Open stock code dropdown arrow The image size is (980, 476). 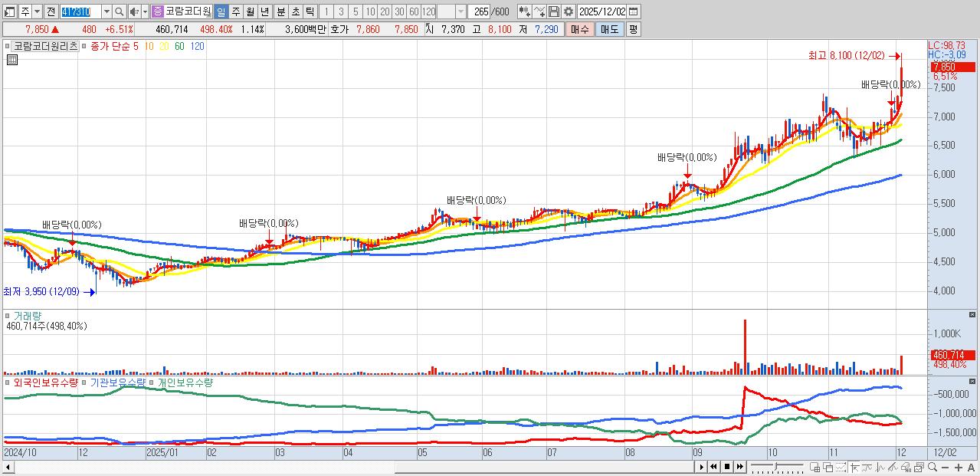107,11
